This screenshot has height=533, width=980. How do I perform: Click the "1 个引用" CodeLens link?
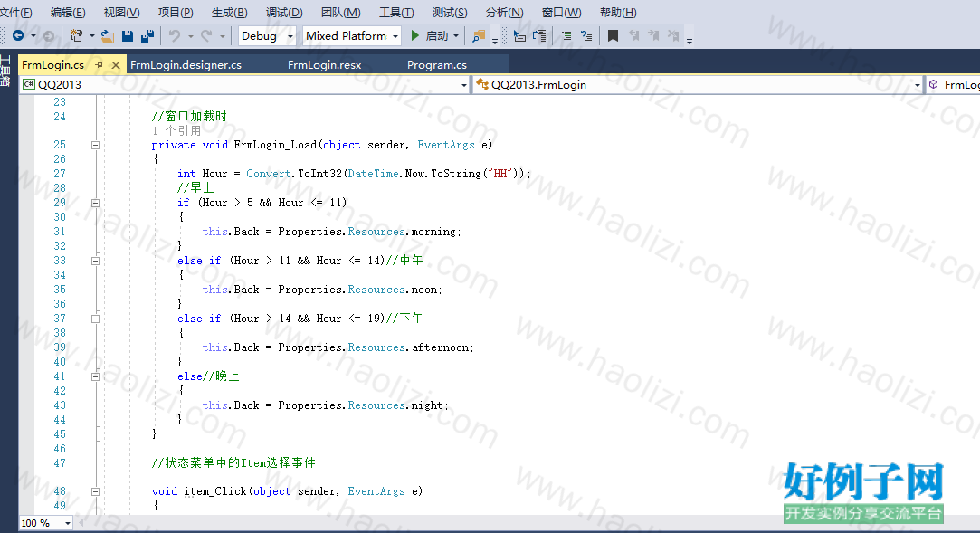pyautogui.click(x=176, y=130)
